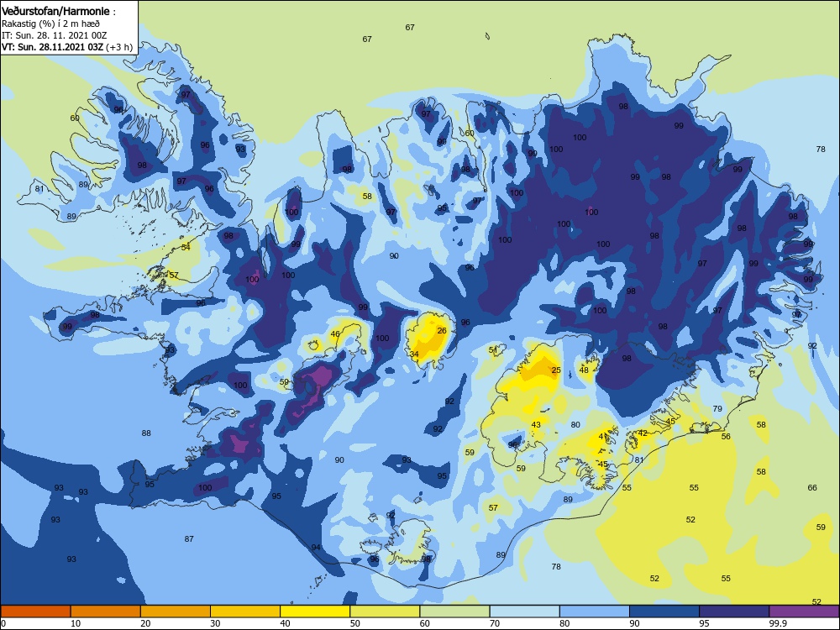This screenshot has height=630, width=840.
Task: Click the 'Rakastig (%) í 2 m hæð' label
Action: pos(50,24)
